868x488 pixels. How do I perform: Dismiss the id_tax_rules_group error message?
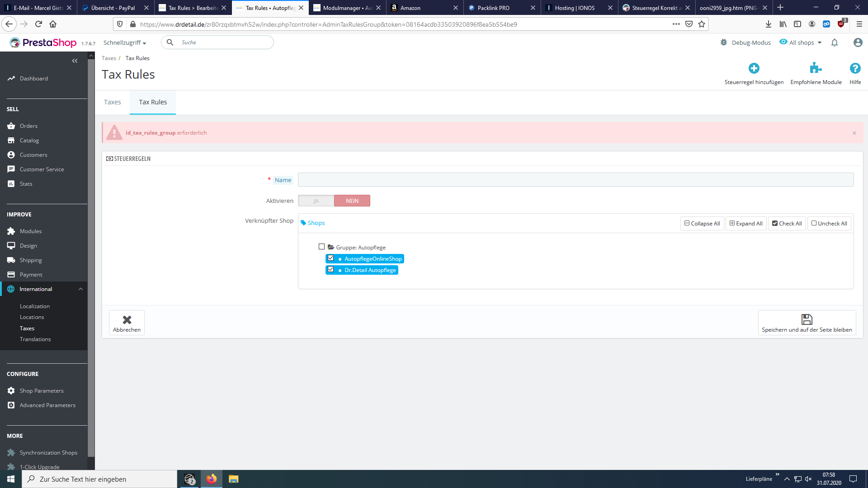pos(854,133)
